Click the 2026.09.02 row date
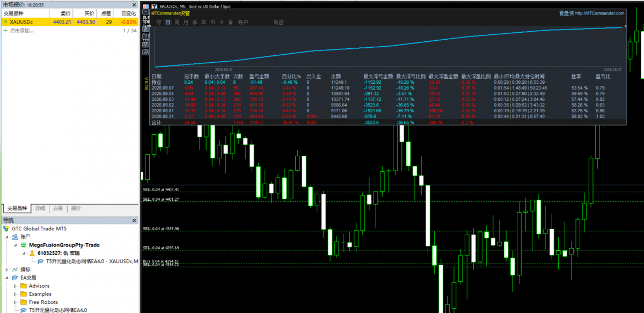The height and width of the screenshot is (313, 644). [162, 105]
